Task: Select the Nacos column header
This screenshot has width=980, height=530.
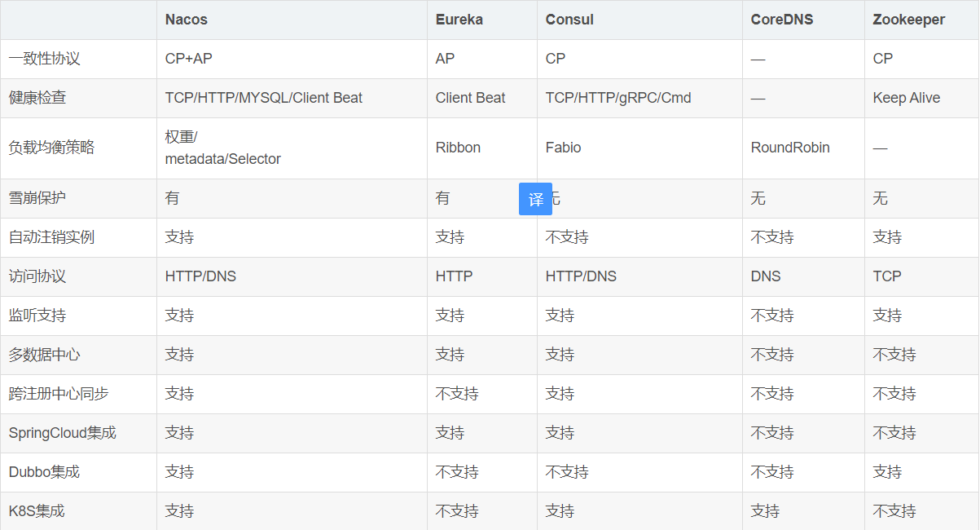Action: coord(186,20)
